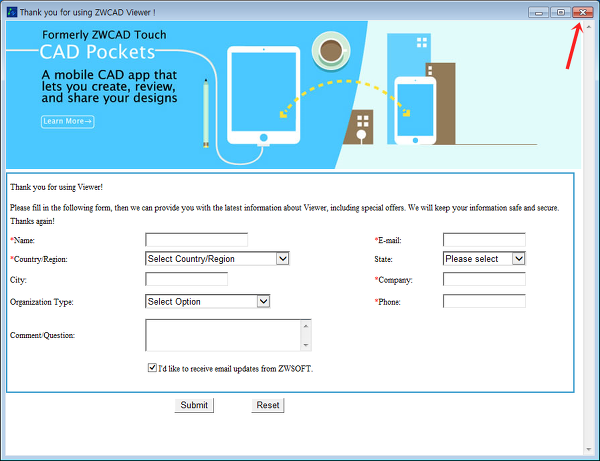Maximize the ZWCAD Viewer window
This screenshot has width=600, height=461.
(561, 12)
